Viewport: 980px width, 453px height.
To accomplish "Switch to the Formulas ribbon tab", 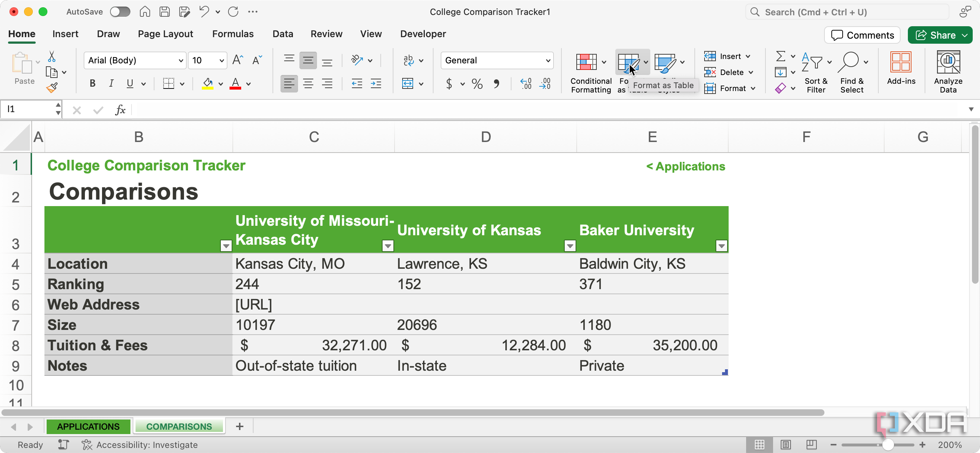I will [233, 34].
